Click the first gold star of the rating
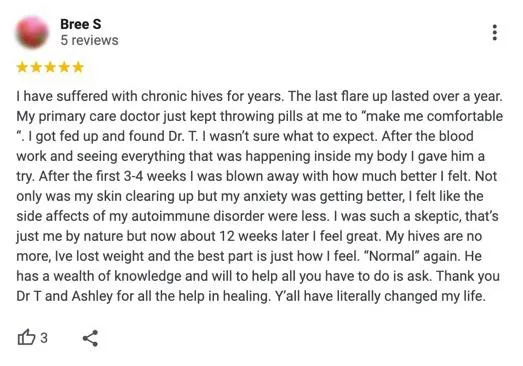The width and height of the screenshot is (523, 366). coord(22,67)
